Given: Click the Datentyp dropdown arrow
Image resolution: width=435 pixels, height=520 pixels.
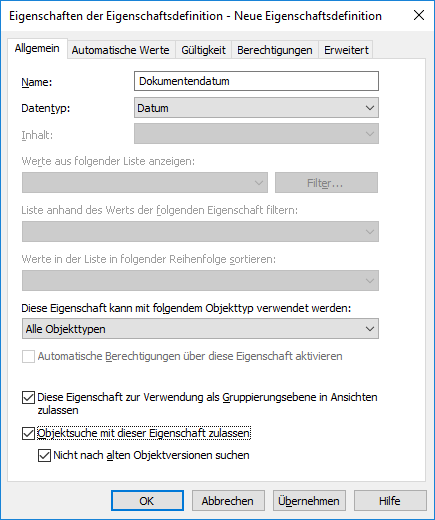Looking at the screenshot, I should click(x=369, y=108).
